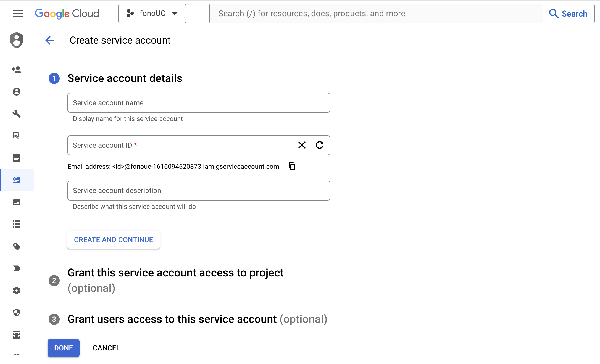The height and width of the screenshot is (364, 600).
Task: Click the step 1 Service account details heading
Action: [x=125, y=78]
